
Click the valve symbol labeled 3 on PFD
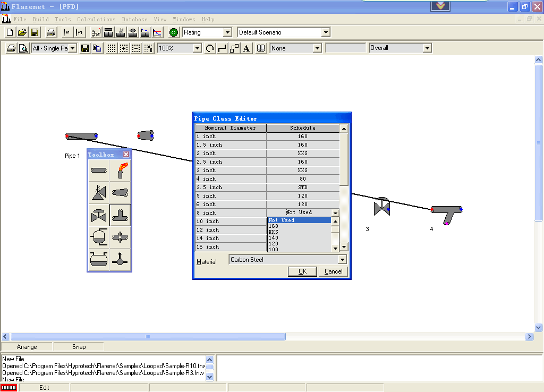pos(382,207)
